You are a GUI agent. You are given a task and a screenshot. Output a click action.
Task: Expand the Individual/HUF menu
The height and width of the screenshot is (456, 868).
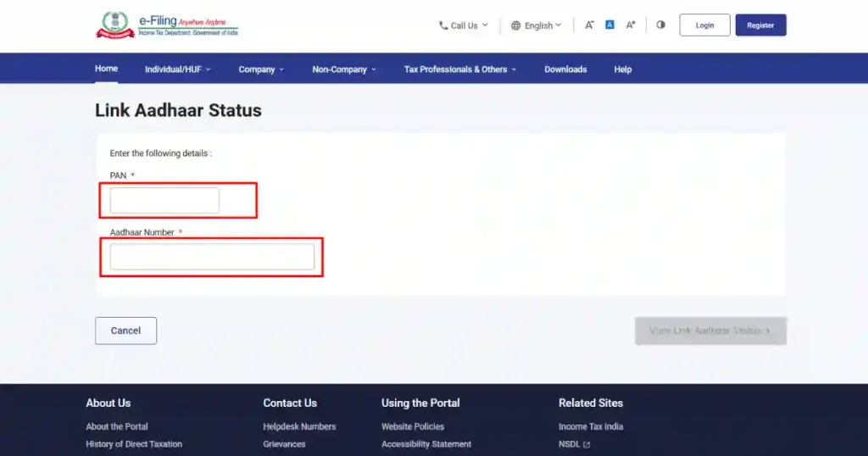178,70
